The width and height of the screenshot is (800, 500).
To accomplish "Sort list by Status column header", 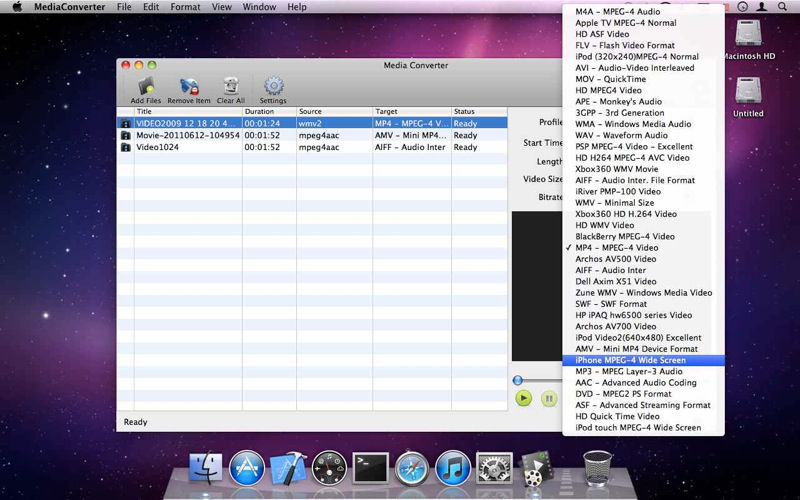I will (480, 111).
